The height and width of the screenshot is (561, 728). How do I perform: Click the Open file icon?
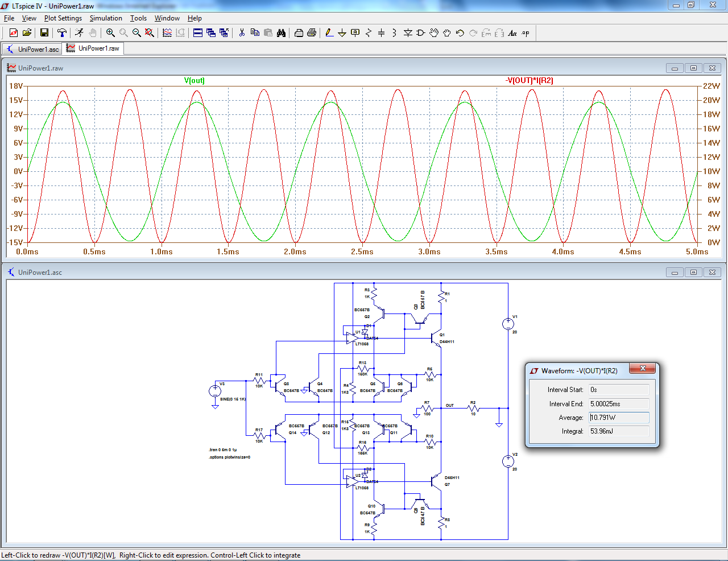pos(27,33)
